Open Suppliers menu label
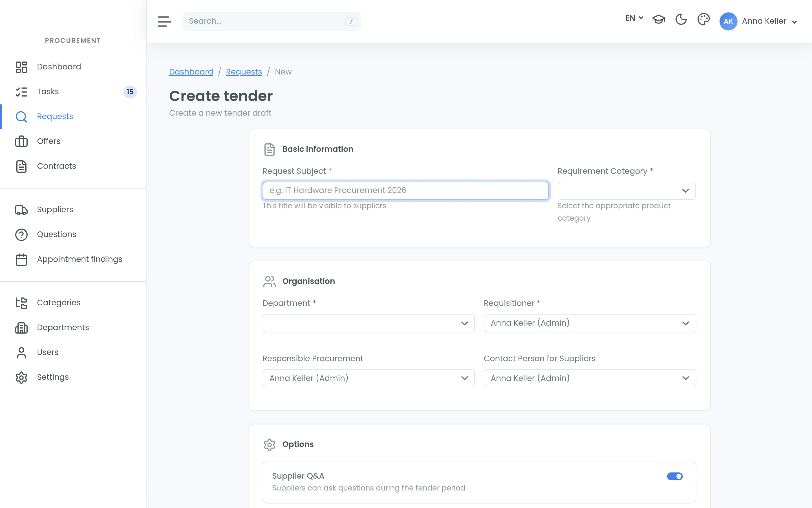 click(55, 209)
